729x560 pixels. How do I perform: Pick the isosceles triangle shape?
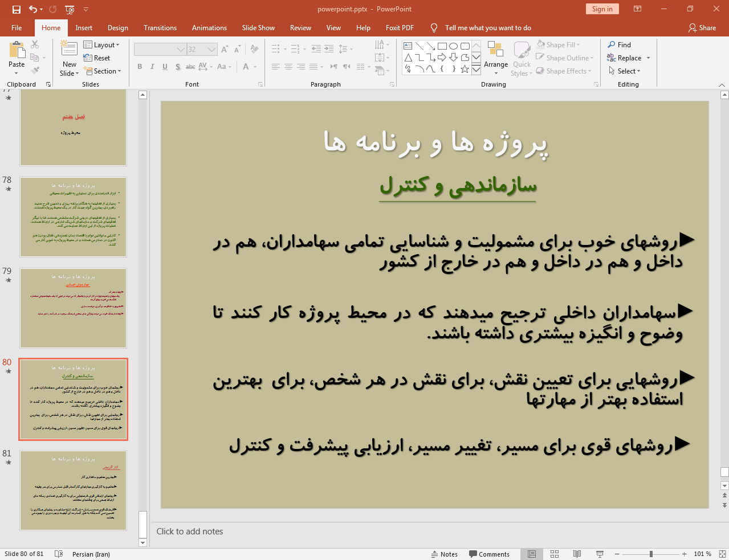408,58
